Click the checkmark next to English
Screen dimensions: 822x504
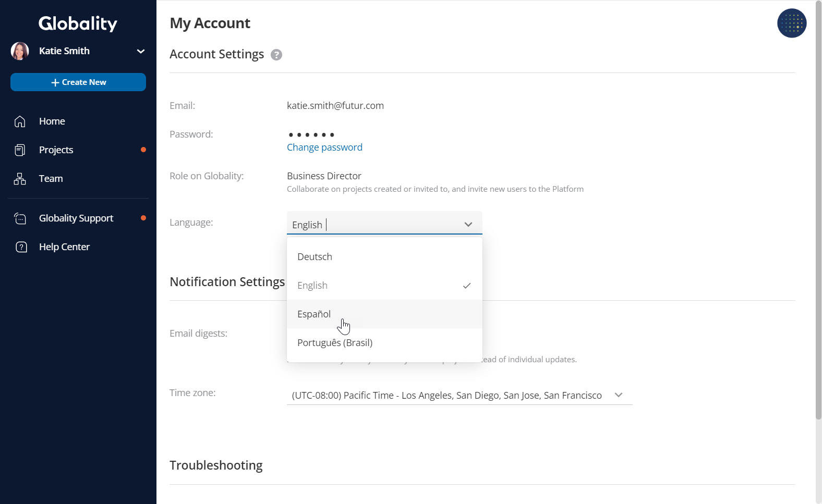click(x=467, y=286)
